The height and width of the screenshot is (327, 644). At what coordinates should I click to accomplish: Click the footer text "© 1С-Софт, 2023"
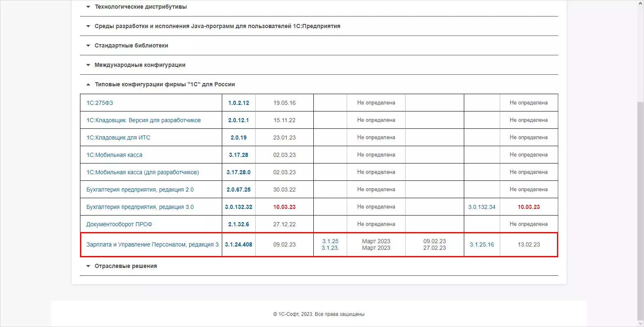[292, 314]
